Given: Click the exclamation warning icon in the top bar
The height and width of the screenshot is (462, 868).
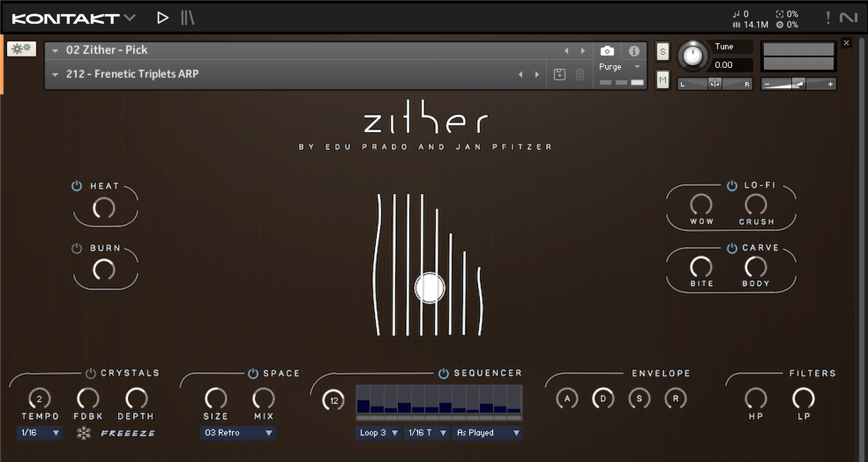Looking at the screenshot, I should 827,17.
